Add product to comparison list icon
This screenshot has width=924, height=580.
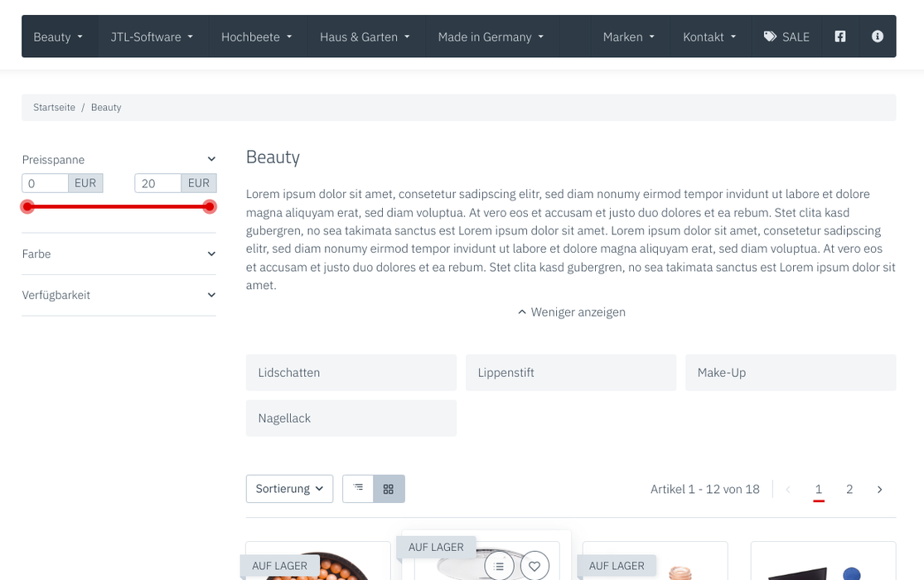coord(499,566)
